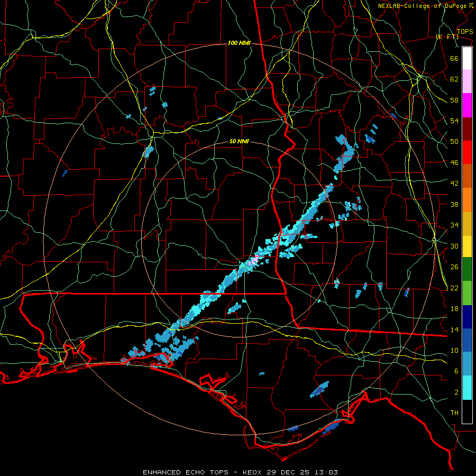This screenshot has width=476, height=476.
Task: Choose the bright red legend swatch
Action: pyautogui.click(x=467, y=152)
